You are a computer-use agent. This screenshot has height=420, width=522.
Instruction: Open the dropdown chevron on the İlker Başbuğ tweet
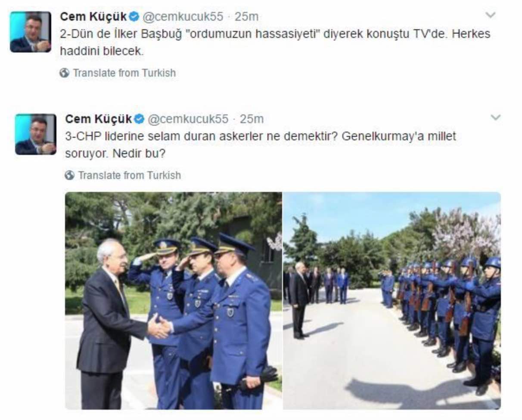pyautogui.click(x=491, y=15)
